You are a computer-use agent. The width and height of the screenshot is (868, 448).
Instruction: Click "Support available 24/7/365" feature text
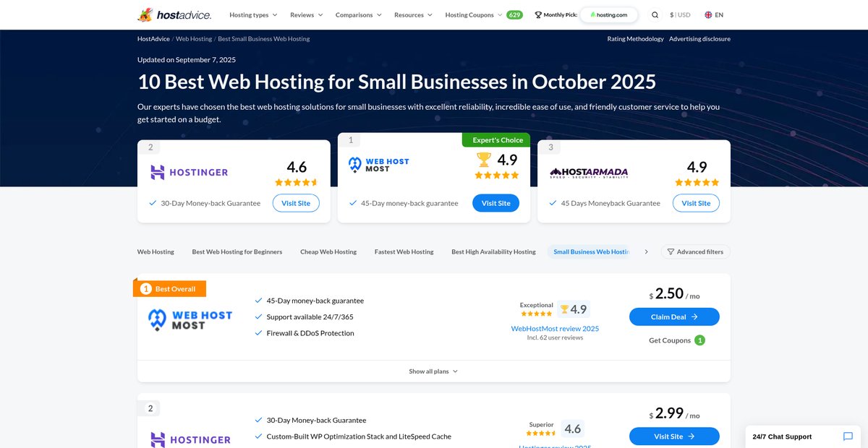(x=310, y=316)
